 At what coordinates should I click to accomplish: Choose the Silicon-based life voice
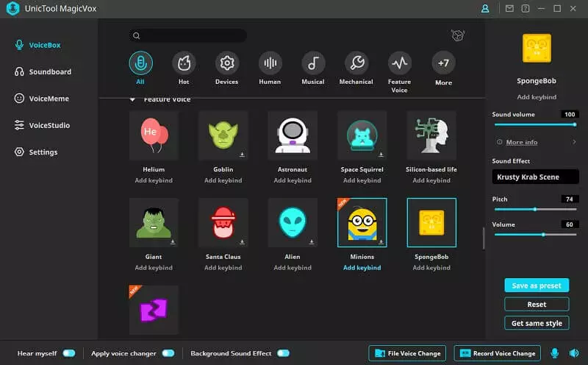431,135
